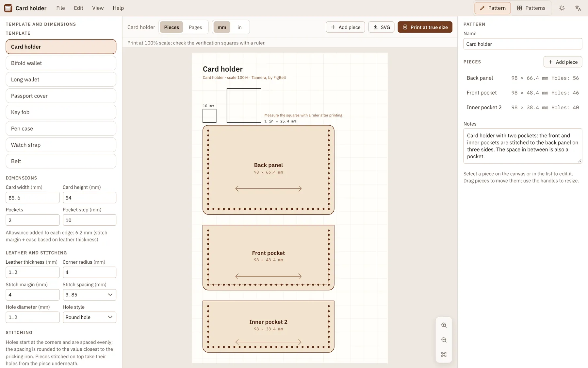Click the Card holder app logo icon

pos(8,8)
